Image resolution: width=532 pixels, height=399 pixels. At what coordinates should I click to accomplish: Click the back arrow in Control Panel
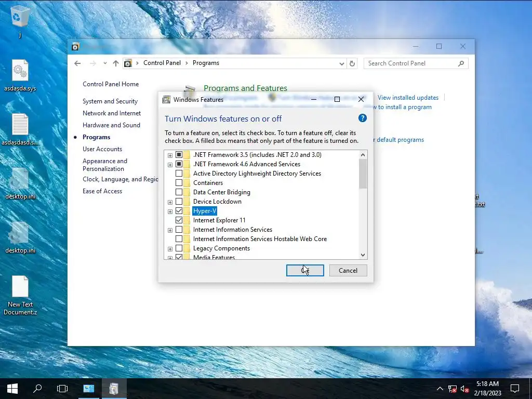point(77,63)
